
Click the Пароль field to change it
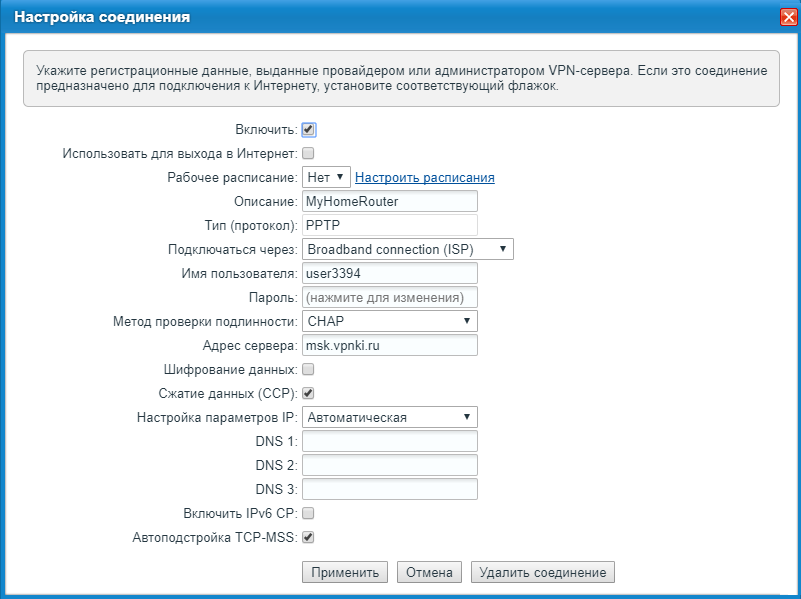(x=389, y=297)
